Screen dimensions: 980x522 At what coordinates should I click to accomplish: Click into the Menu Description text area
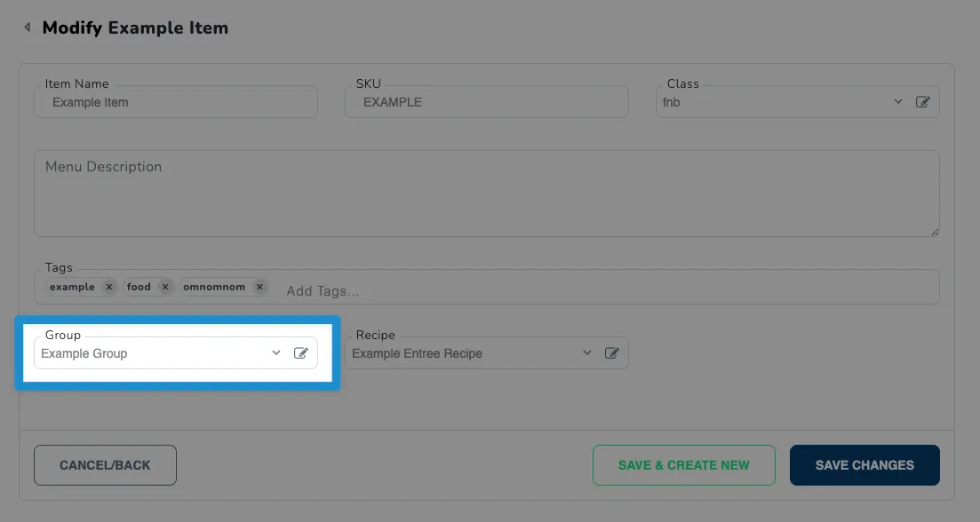pos(486,194)
